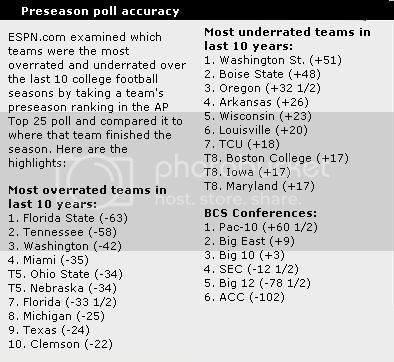Select '2. Tennessee (-58)' entry
This screenshot has width=394, height=362.
[62, 232]
